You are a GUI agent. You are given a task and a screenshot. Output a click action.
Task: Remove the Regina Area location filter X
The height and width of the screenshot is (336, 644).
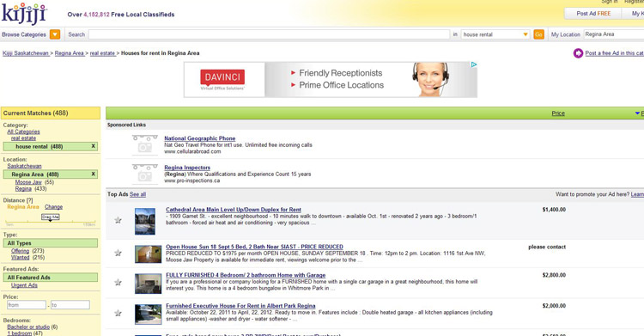click(x=94, y=174)
